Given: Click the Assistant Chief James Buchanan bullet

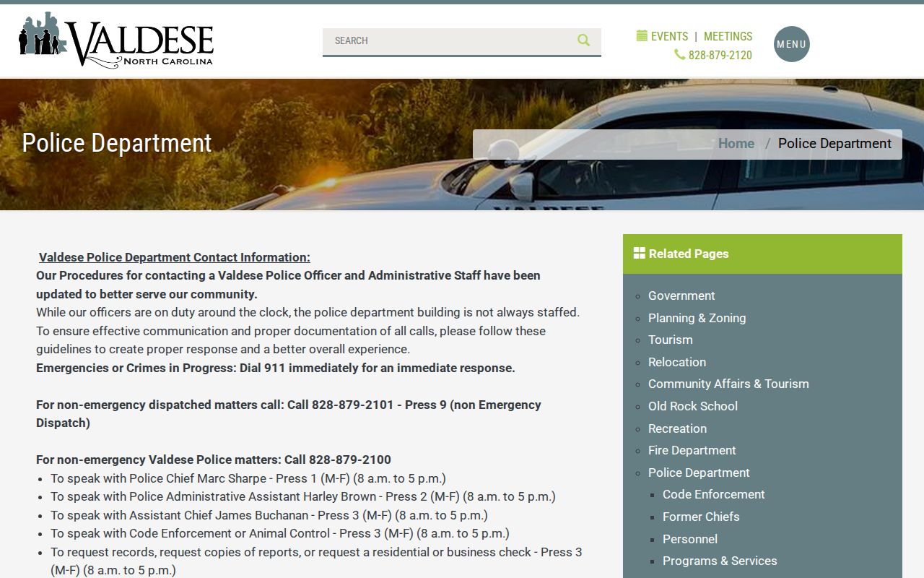Looking at the screenshot, I should 269,515.
